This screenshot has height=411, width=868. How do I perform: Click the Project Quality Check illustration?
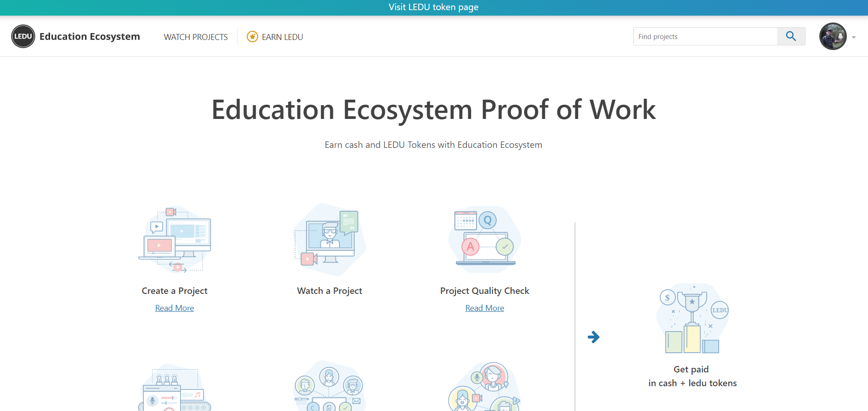click(x=485, y=239)
